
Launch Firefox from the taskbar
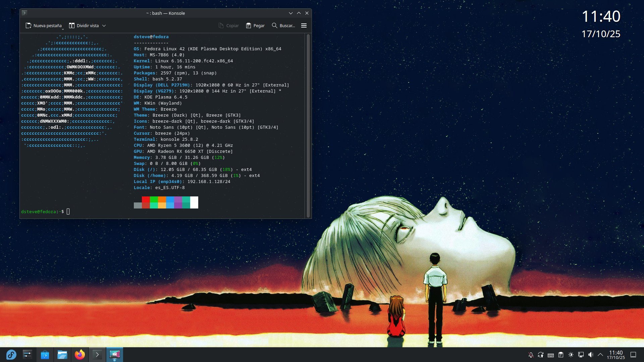79,355
